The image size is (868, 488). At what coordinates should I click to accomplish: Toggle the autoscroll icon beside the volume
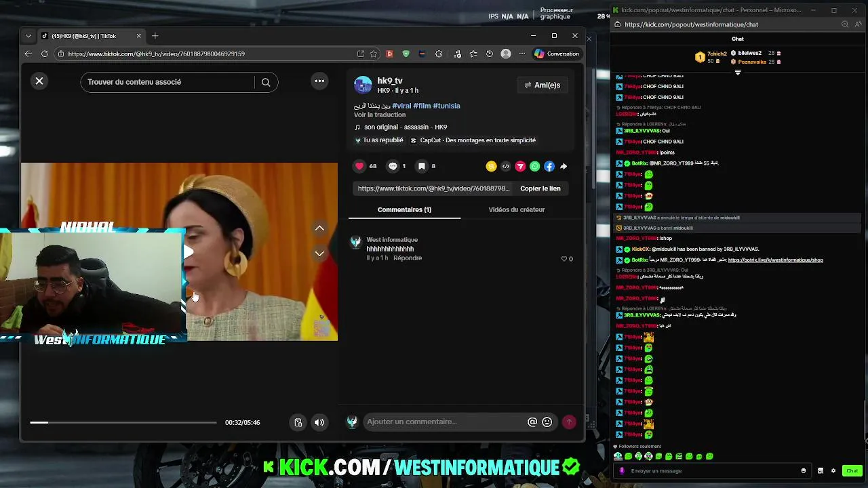[x=298, y=422]
